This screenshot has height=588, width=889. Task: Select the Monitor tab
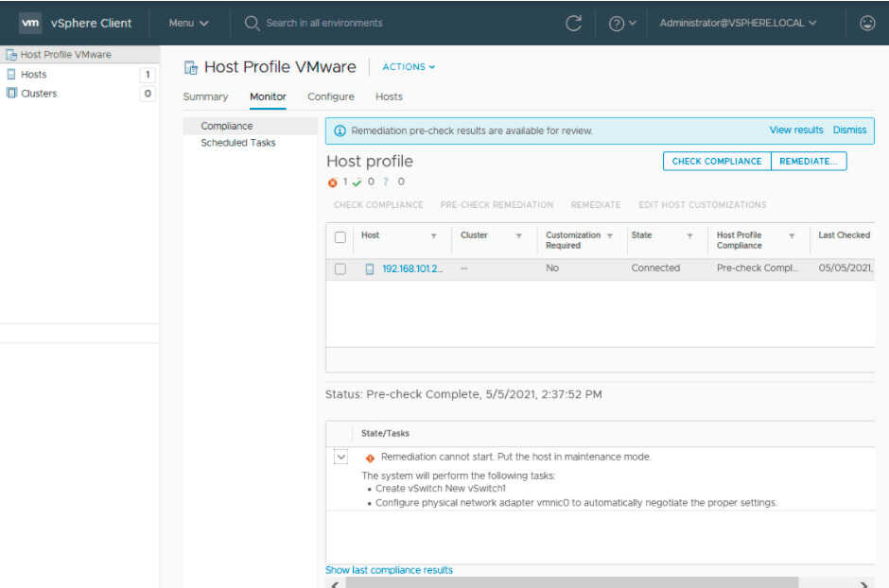click(x=268, y=96)
